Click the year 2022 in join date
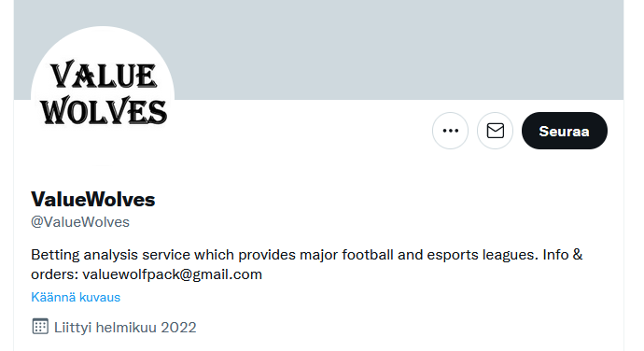This screenshot has width=644, height=351. [178, 328]
